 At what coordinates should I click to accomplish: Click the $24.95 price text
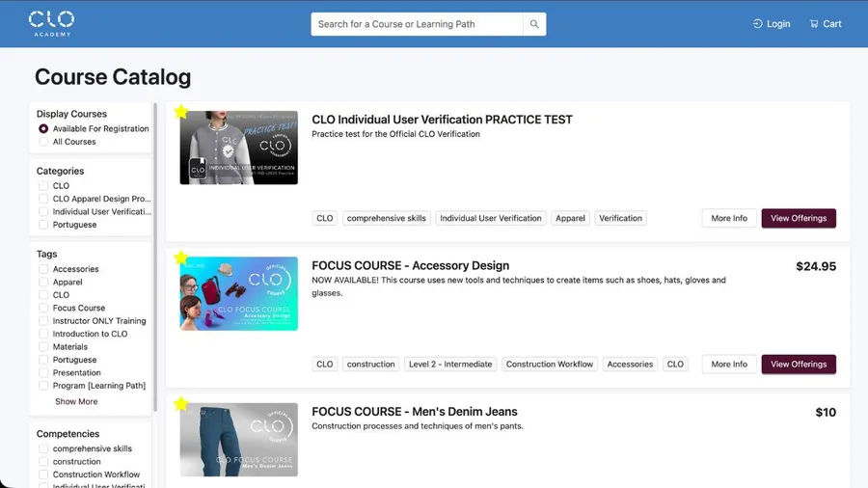coord(816,266)
